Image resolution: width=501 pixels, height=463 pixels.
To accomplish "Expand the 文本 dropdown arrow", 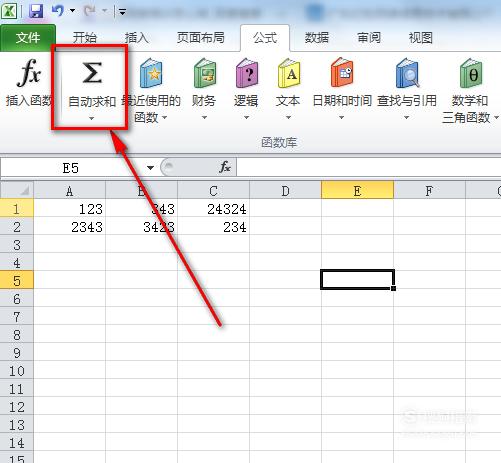I will [x=289, y=117].
